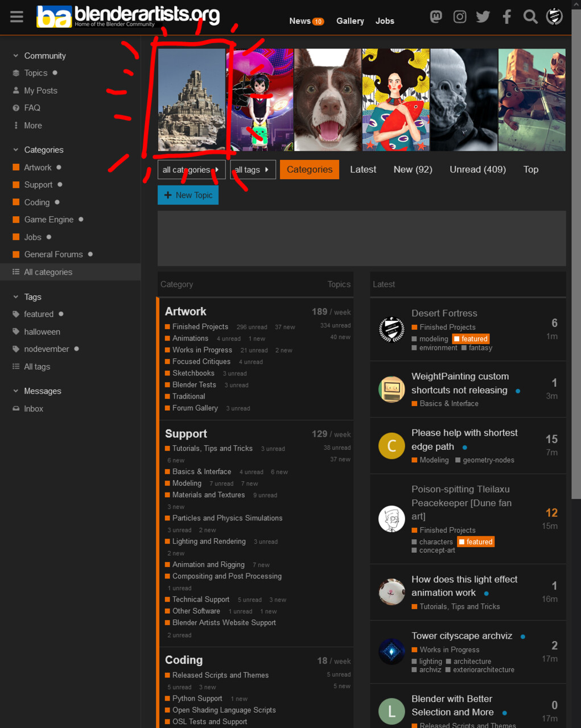The image size is (581, 728).
Task: Open the all tags dropdown
Action: 253,169
